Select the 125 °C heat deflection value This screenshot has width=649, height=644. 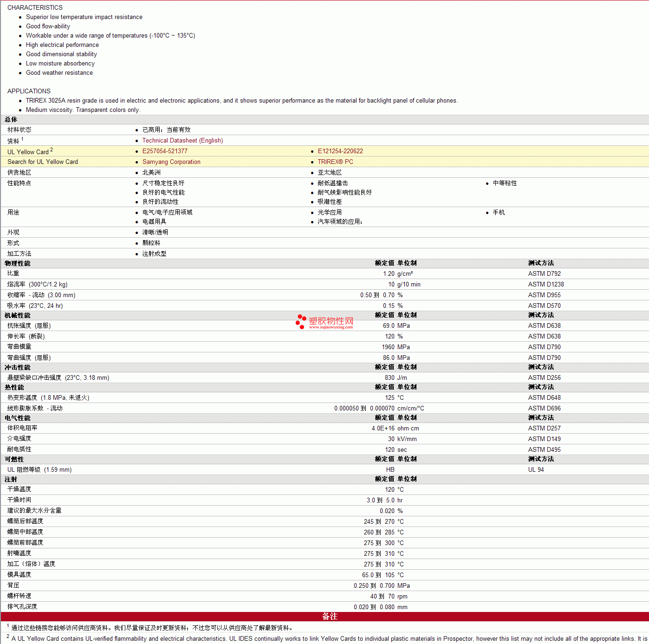(394, 398)
